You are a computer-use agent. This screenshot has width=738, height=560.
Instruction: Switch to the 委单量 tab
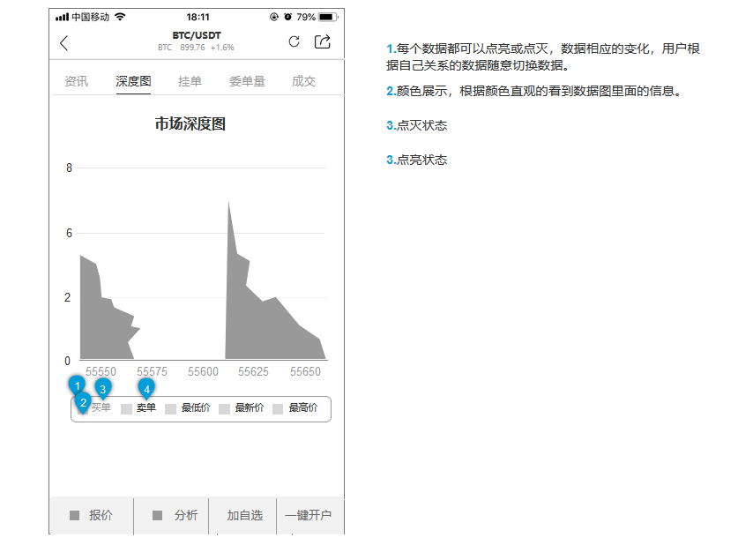pos(247,81)
